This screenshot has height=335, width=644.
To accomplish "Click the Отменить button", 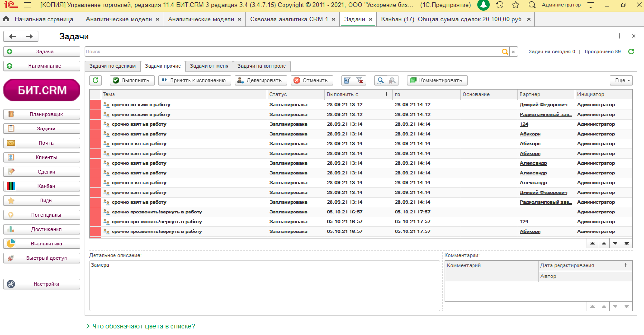I will 312,80.
